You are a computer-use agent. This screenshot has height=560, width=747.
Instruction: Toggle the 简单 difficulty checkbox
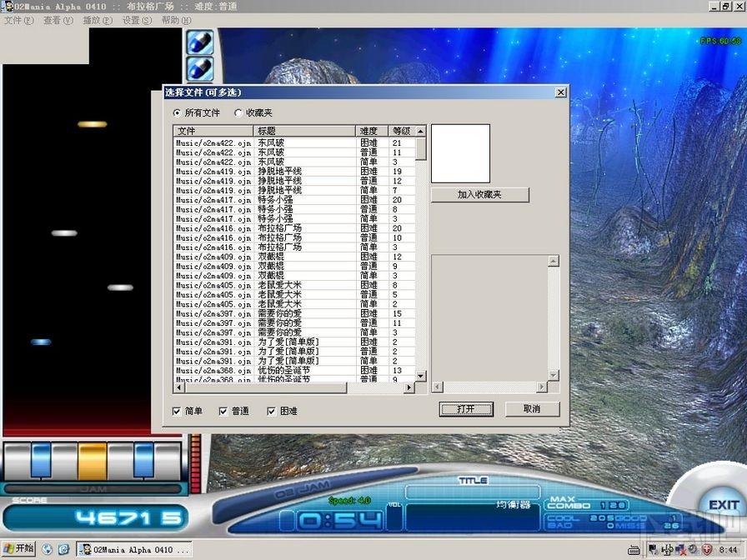click(177, 411)
